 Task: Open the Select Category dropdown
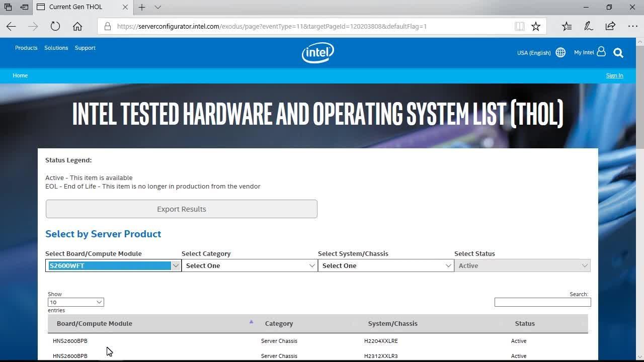pyautogui.click(x=250, y=265)
